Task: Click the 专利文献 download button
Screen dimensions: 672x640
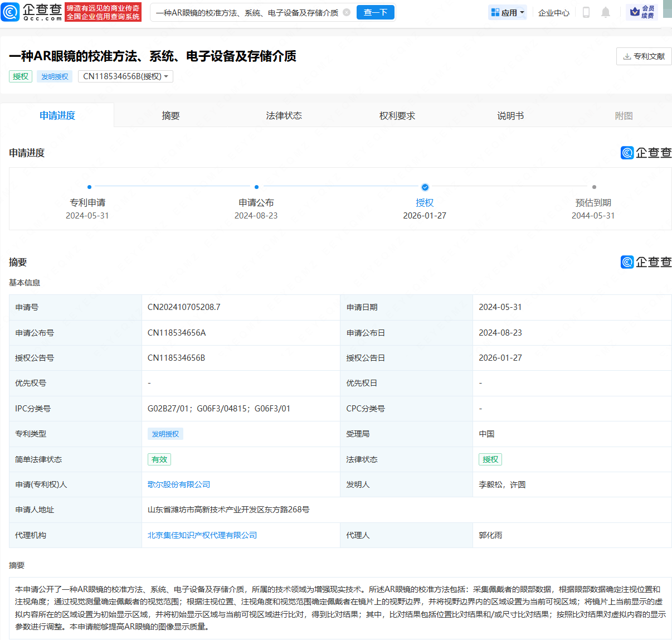Action: [644, 56]
